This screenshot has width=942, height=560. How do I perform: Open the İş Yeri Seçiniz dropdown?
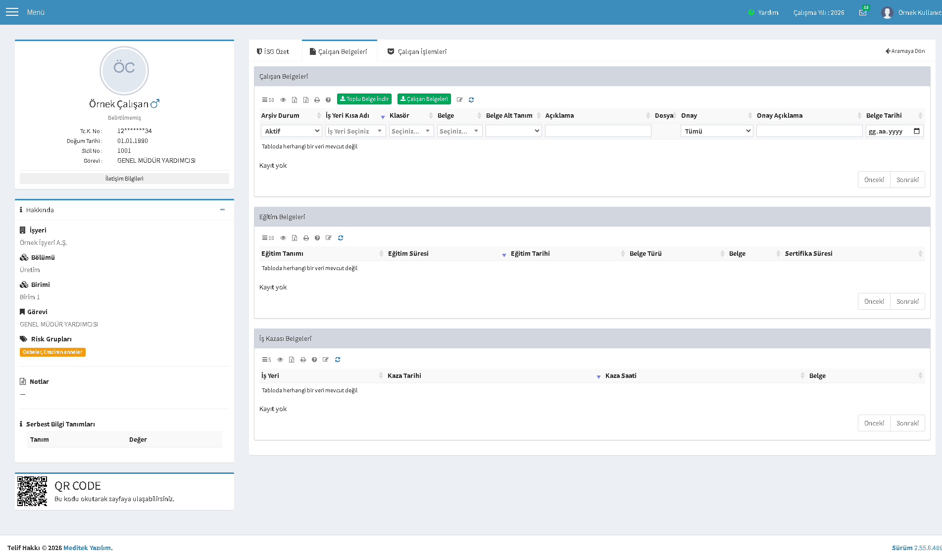coord(355,131)
